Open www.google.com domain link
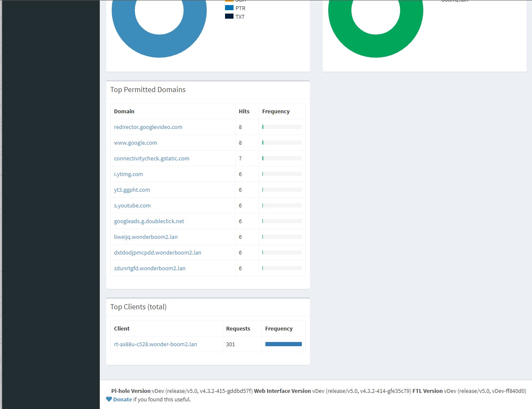 (x=135, y=143)
